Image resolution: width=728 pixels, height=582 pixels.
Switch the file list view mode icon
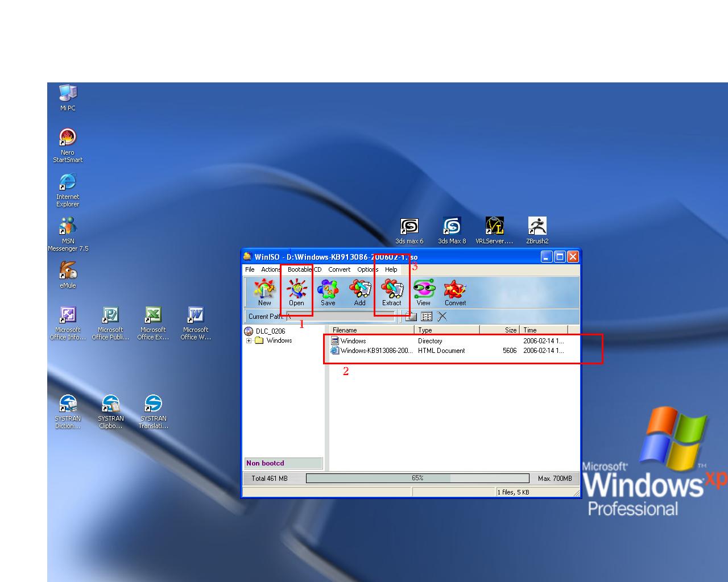427,317
